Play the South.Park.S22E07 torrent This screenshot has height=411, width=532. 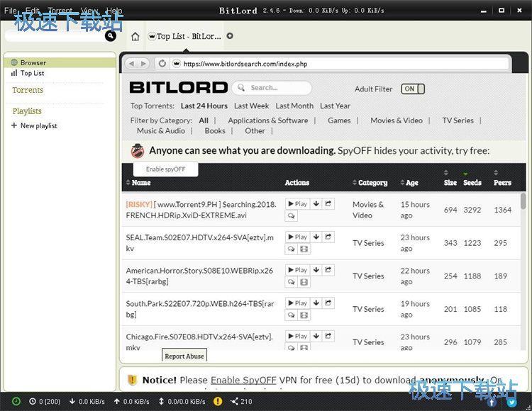point(297,303)
